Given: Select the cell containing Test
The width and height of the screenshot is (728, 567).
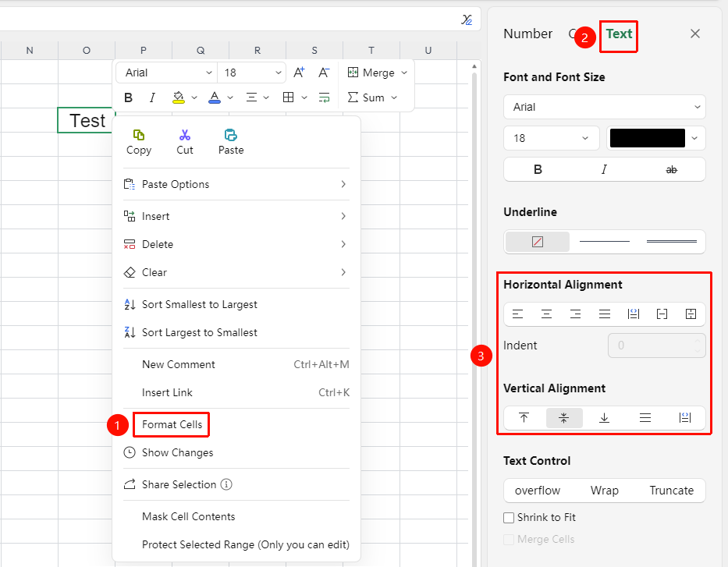Looking at the screenshot, I should tap(87, 120).
